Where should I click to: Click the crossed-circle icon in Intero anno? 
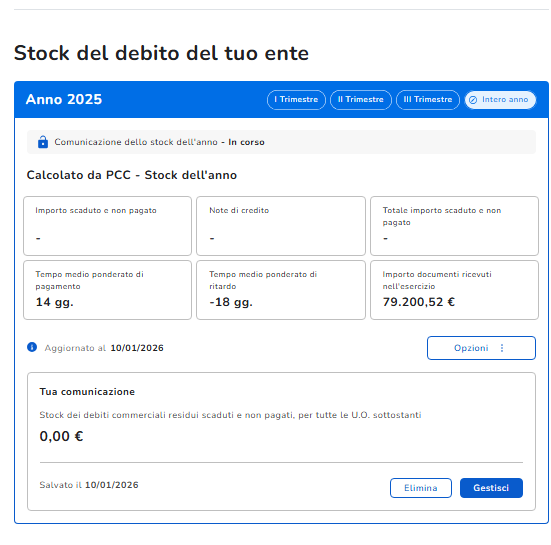click(x=473, y=100)
